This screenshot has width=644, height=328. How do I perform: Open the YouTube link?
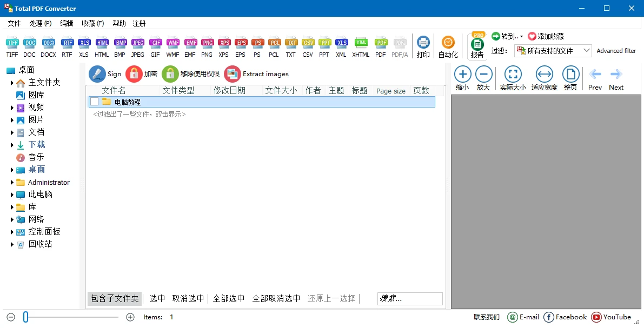coord(611,317)
